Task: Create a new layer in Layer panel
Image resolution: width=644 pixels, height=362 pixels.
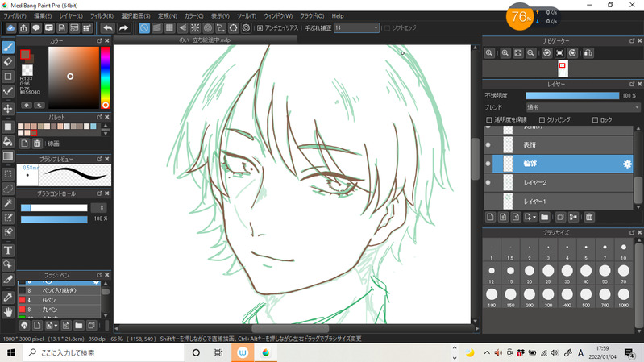Action: click(x=490, y=217)
